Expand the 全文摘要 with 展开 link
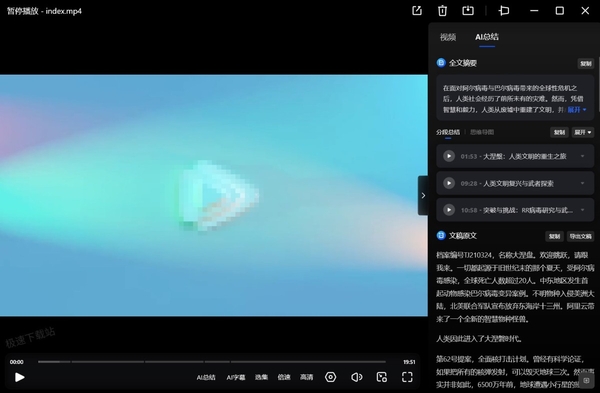Image resolution: width=600 pixels, height=393 pixels. [577, 110]
